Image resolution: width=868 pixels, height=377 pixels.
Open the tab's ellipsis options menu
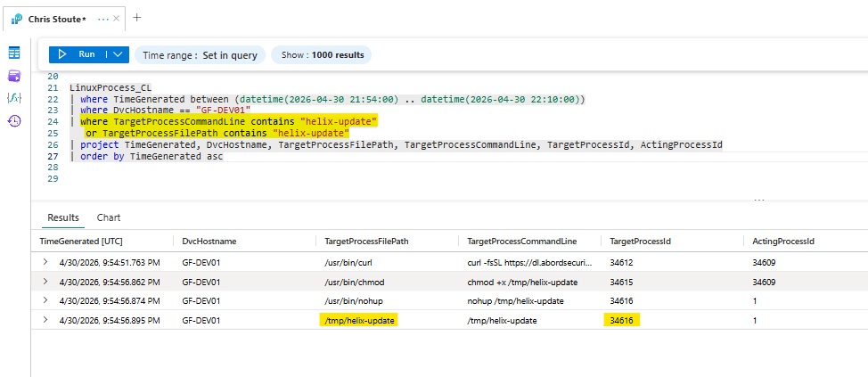click(x=103, y=19)
